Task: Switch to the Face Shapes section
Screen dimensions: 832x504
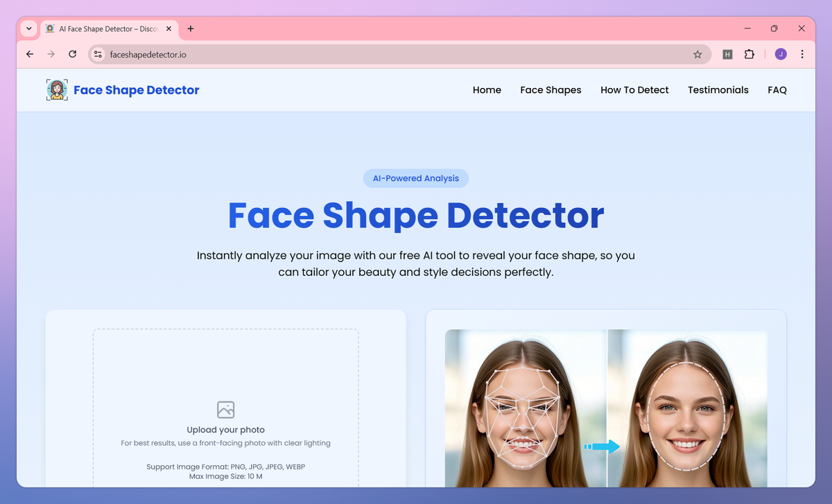Action: point(551,89)
